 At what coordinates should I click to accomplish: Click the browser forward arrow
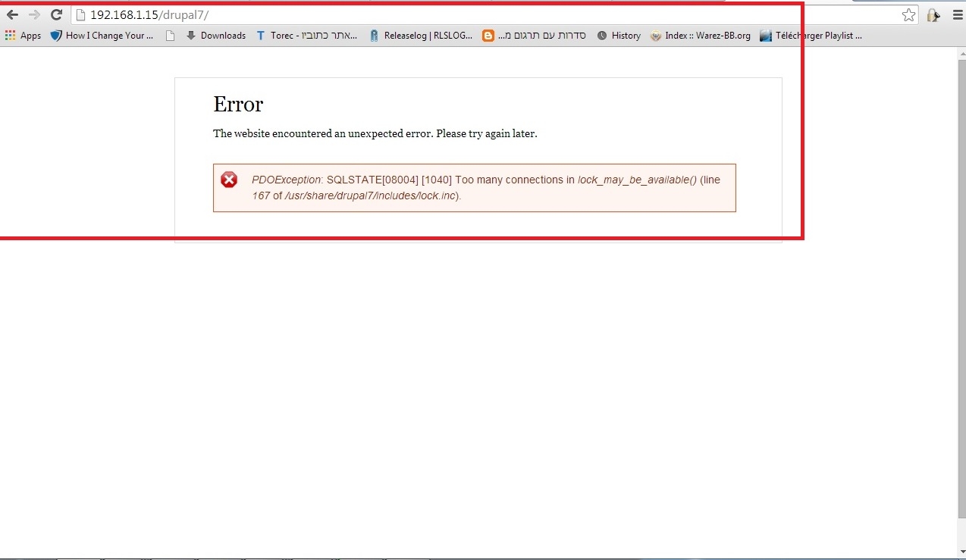click(x=34, y=15)
